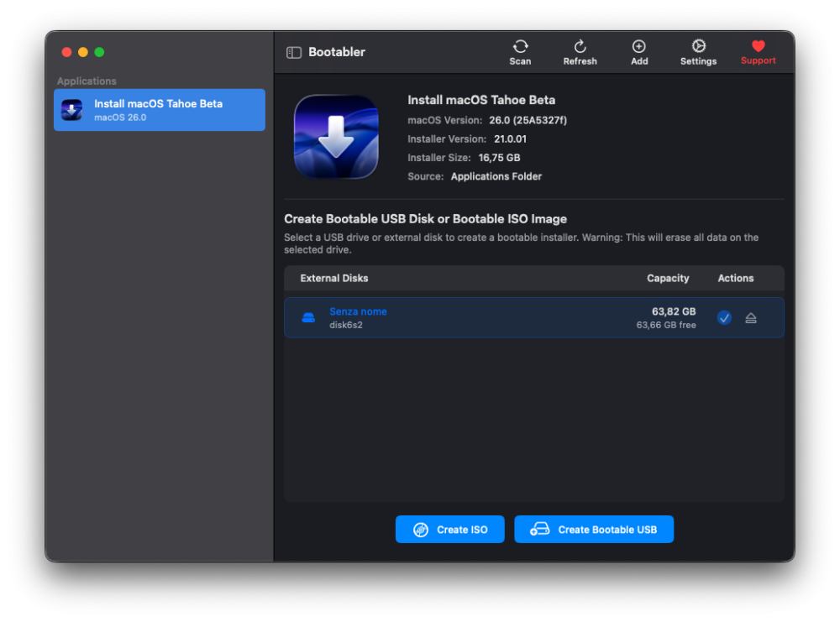Refresh the disk list
Screen dimensions: 840x622
click(x=580, y=52)
